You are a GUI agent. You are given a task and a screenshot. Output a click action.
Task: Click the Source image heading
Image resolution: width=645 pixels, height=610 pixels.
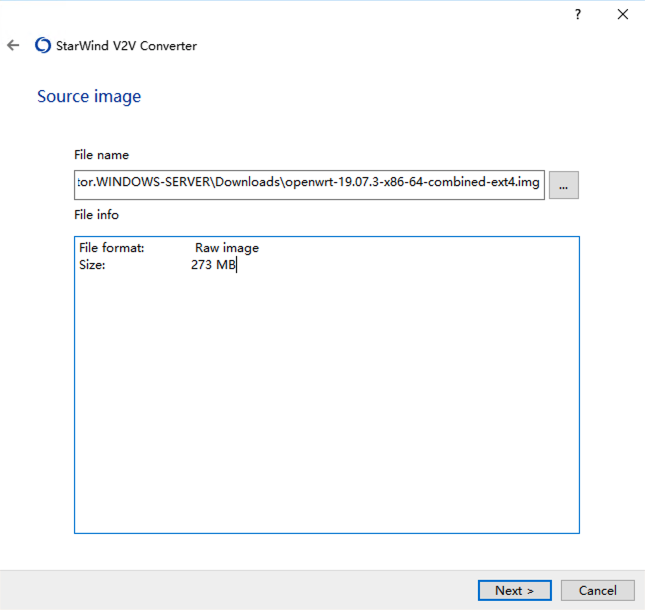pos(89,97)
